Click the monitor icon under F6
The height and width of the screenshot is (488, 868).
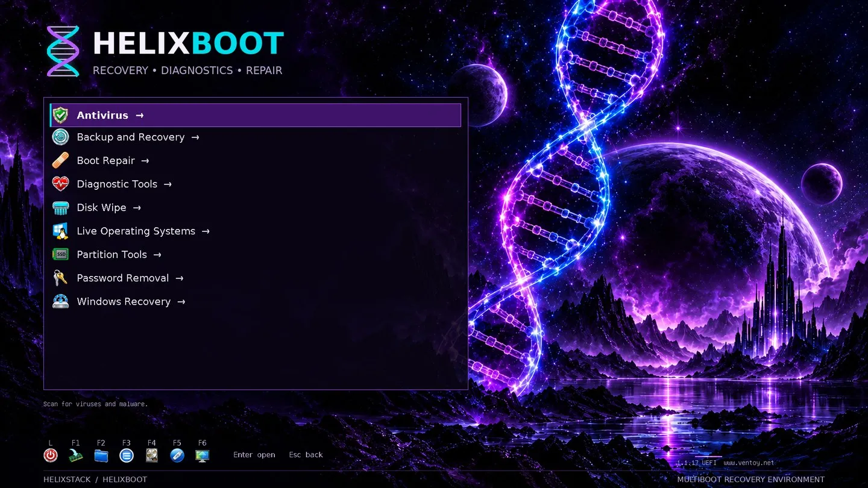tap(203, 455)
